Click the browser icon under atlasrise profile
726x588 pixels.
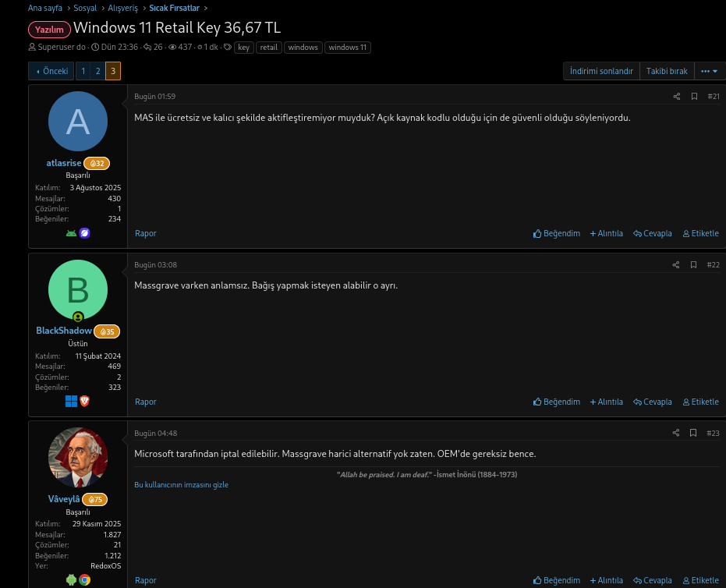pyautogui.click(x=84, y=233)
